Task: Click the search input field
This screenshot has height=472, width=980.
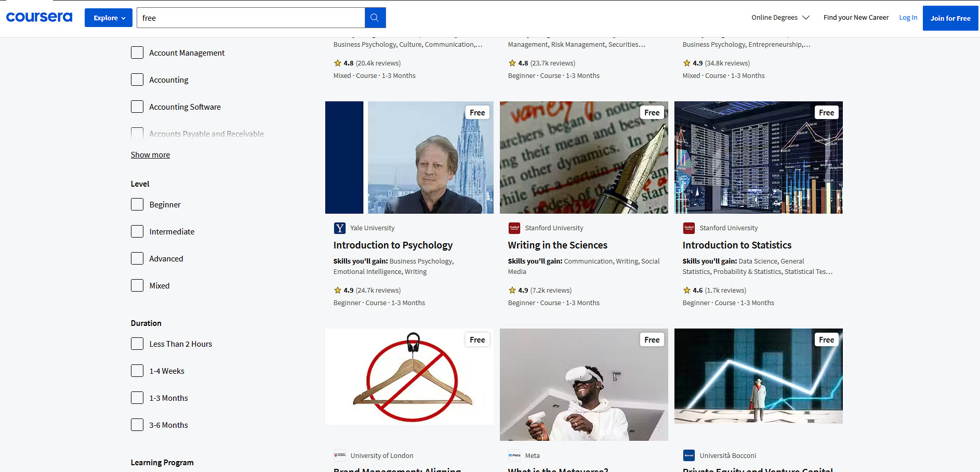Action: (x=251, y=18)
